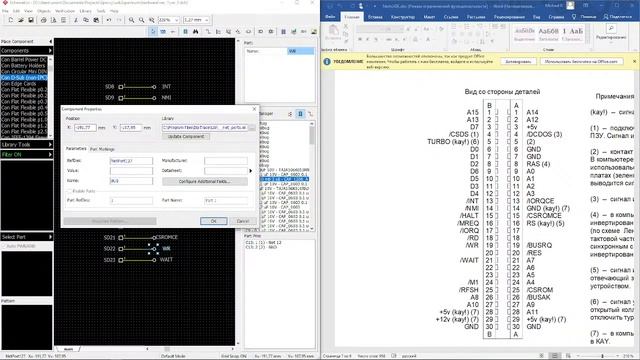Click the Copy icon in DipTrace toolbar
640x360 pixels.
(x=86, y=20)
